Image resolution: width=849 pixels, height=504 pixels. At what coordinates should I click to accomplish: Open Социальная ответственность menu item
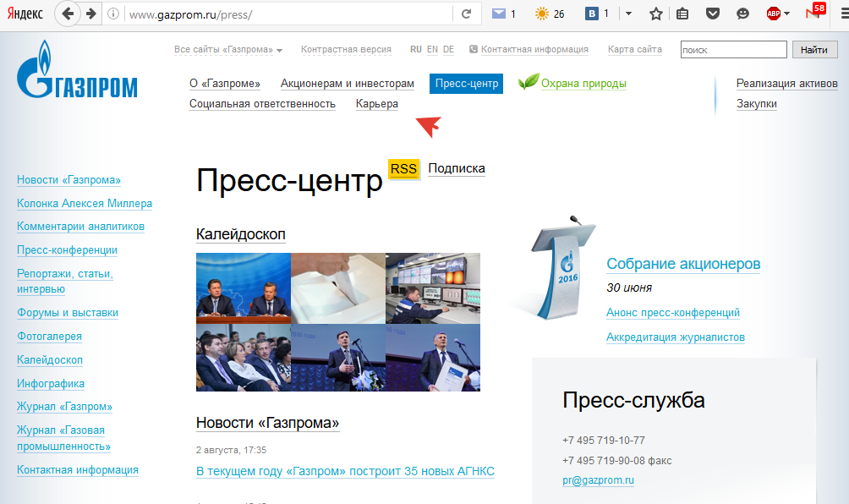[262, 104]
